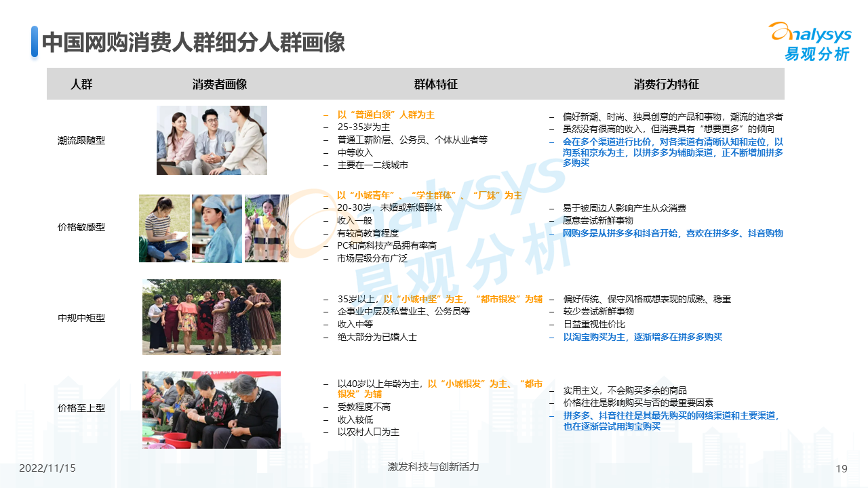Click the 群体特征 column header
The height and width of the screenshot is (488, 868).
(x=435, y=85)
